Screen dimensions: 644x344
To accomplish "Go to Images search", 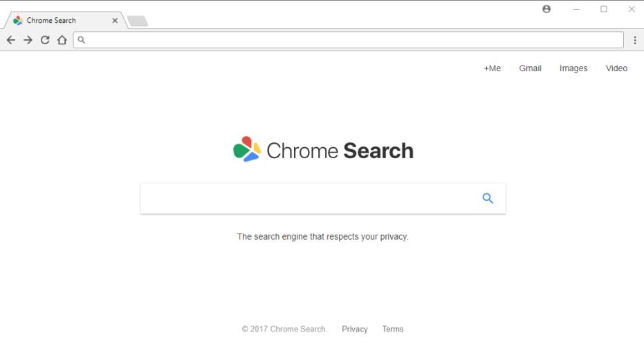I will pyautogui.click(x=573, y=68).
